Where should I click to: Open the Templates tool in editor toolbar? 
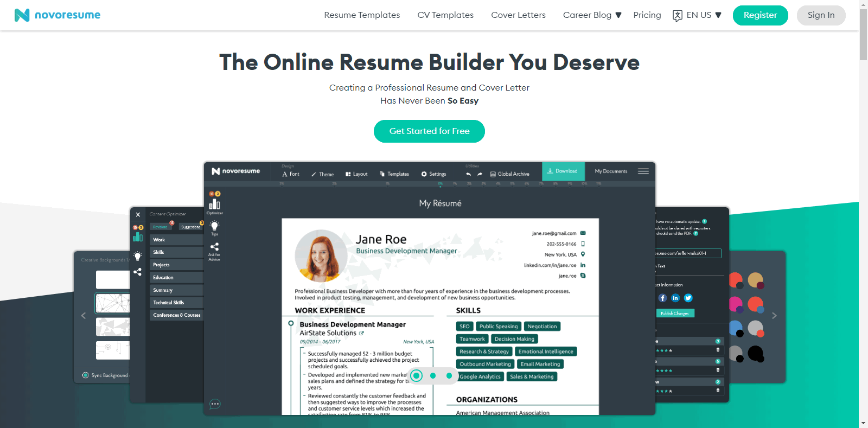click(394, 174)
